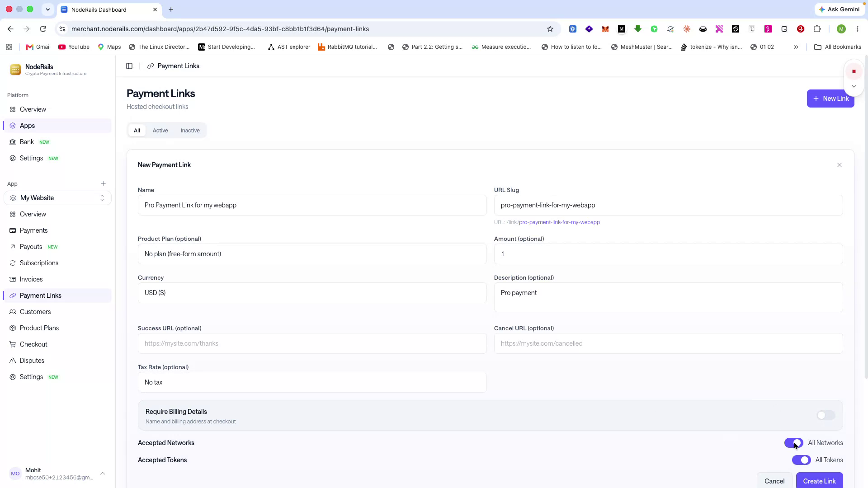Toggle the All Tokens switch
Image resolution: width=868 pixels, height=488 pixels.
click(x=802, y=460)
